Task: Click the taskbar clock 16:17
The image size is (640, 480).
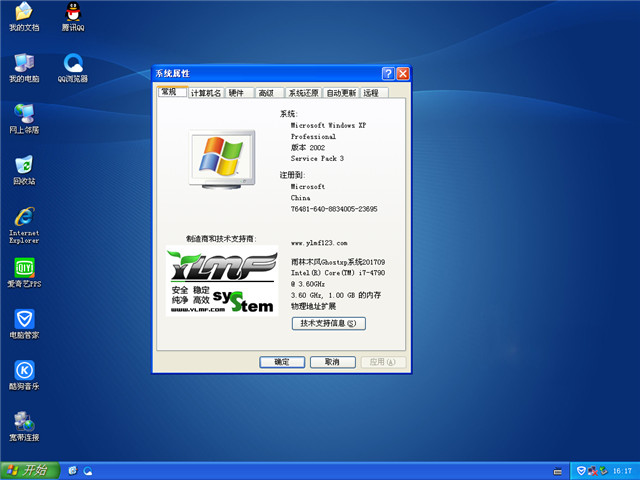Action: point(622,471)
